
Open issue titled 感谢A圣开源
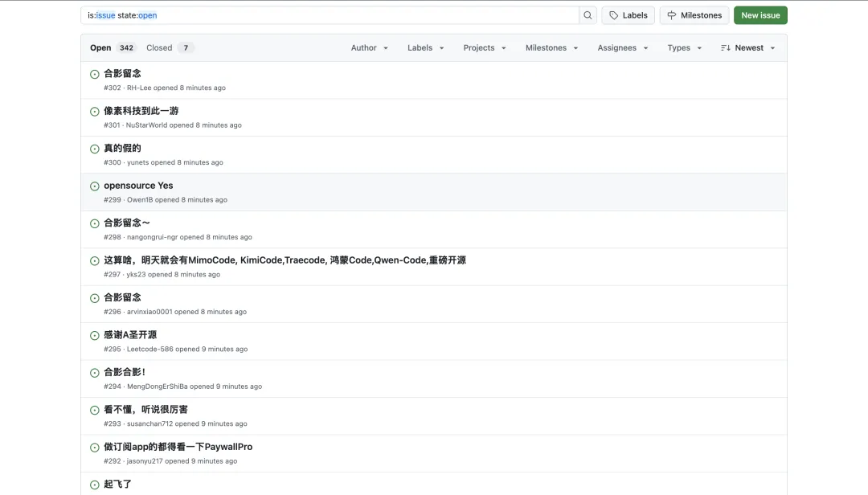click(x=130, y=335)
